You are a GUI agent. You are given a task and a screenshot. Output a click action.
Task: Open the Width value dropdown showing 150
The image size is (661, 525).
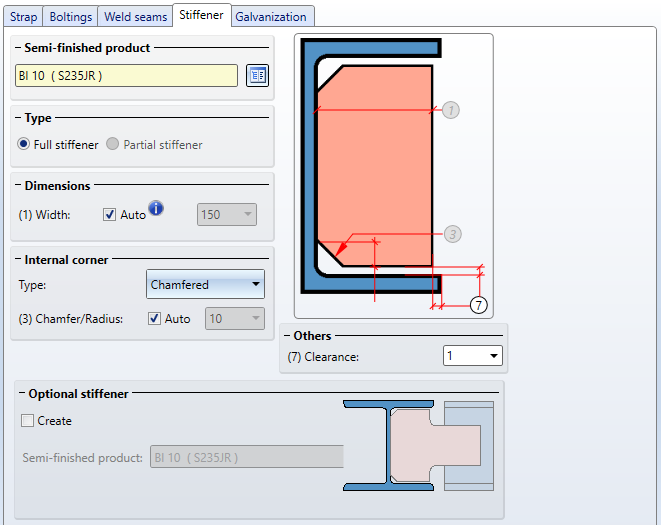(x=227, y=215)
